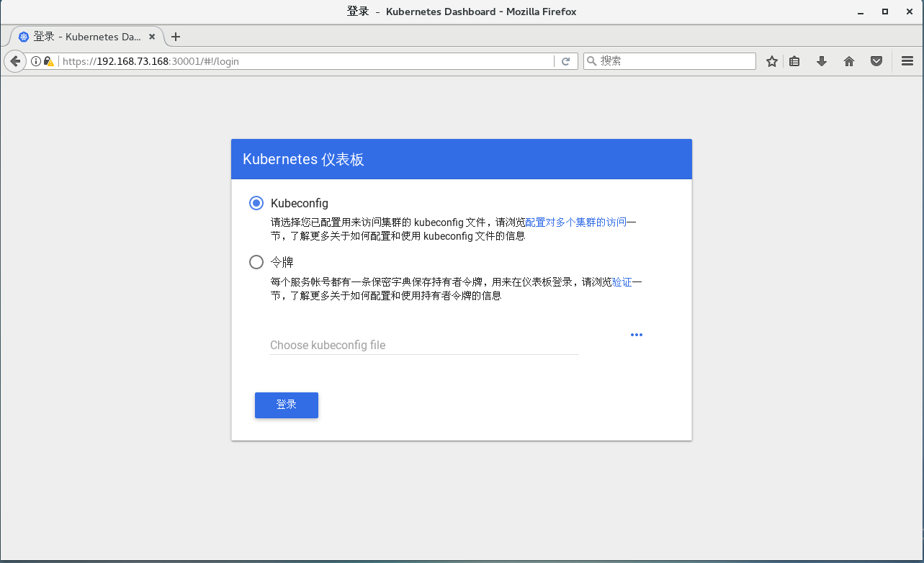Save page to Pocket

click(x=876, y=60)
